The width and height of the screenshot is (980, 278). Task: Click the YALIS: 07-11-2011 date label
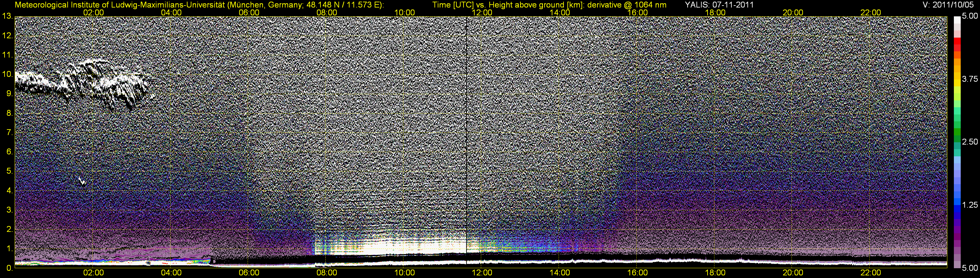[719, 5]
